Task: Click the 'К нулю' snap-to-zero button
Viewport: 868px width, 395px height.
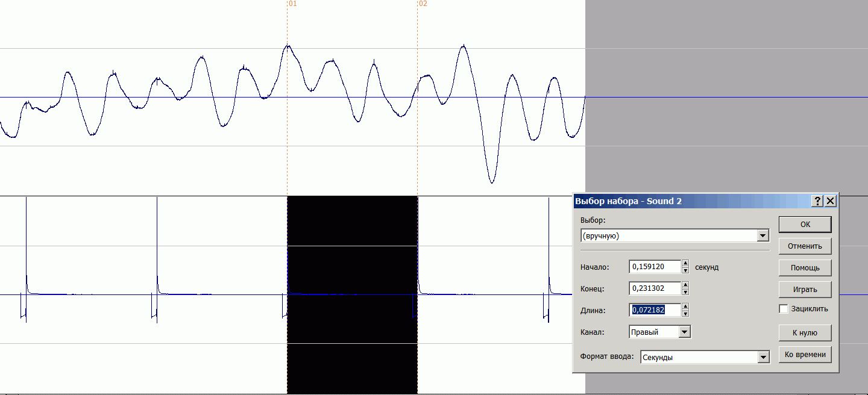Action: (805, 332)
